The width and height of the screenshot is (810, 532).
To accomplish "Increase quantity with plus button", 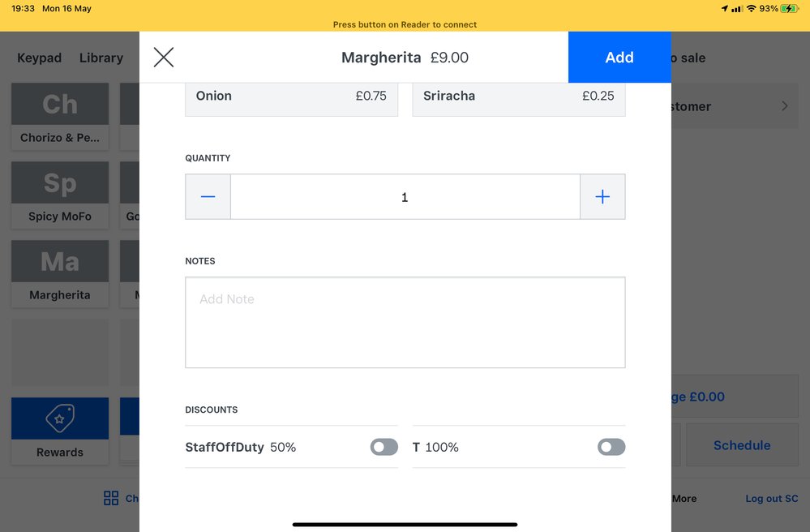I will 602,197.
